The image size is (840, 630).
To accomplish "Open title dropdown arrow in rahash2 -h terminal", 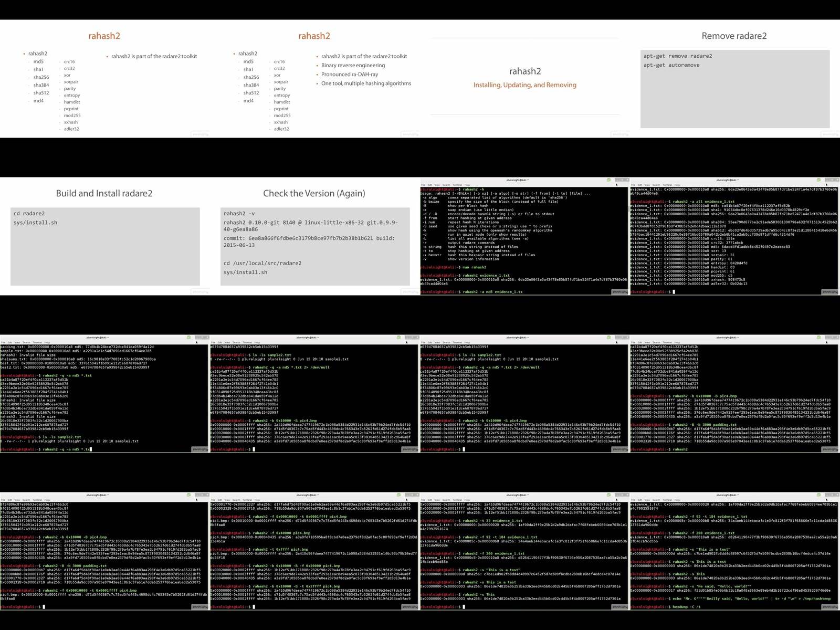I will (528, 180).
